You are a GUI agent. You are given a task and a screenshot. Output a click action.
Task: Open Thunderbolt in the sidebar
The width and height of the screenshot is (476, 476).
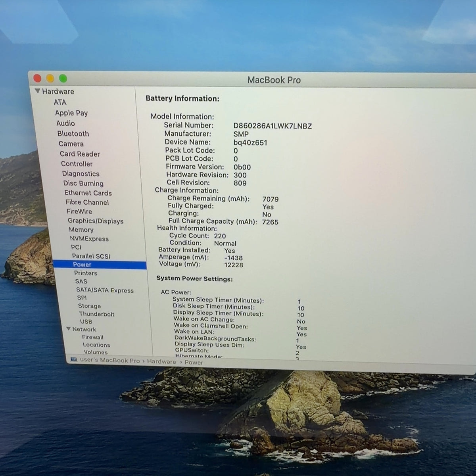click(96, 314)
